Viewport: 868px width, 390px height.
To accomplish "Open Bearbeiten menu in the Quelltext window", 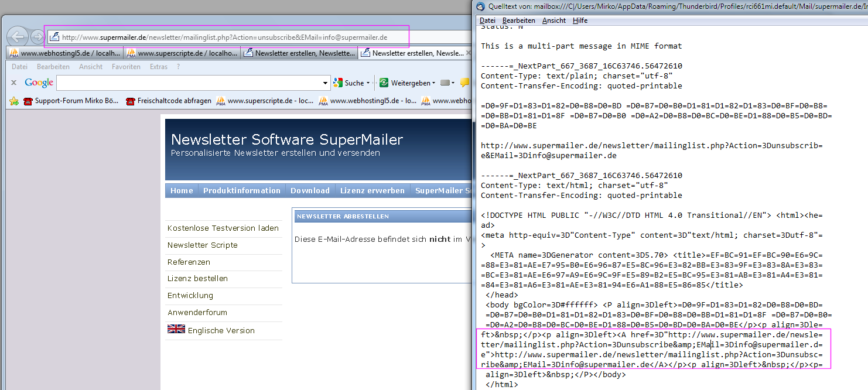I will [519, 20].
